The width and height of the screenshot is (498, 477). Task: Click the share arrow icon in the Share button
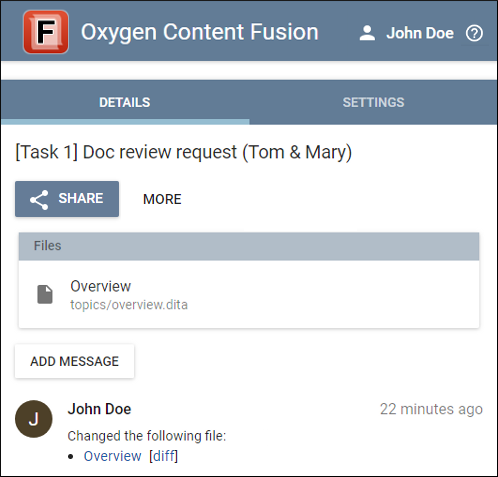coord(39,200)
